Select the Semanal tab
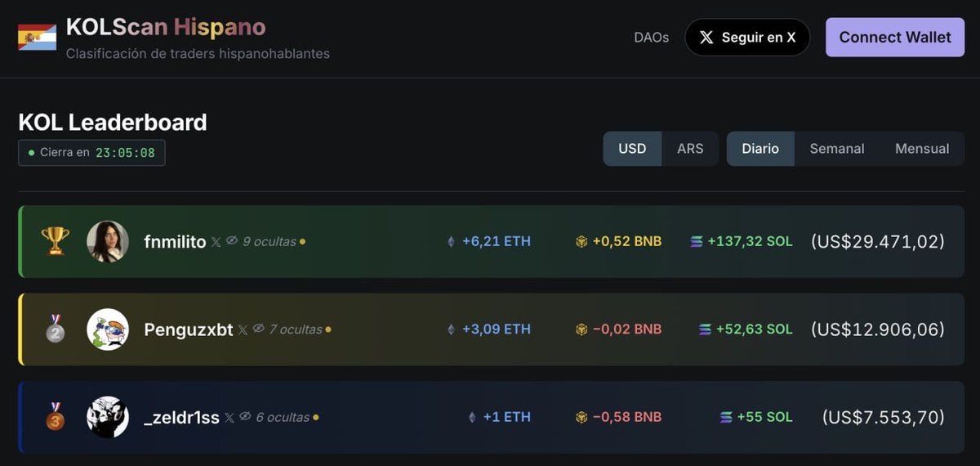The width and height of the screenshot is (980, 466). pyautogui.click(x=837, y=149)
